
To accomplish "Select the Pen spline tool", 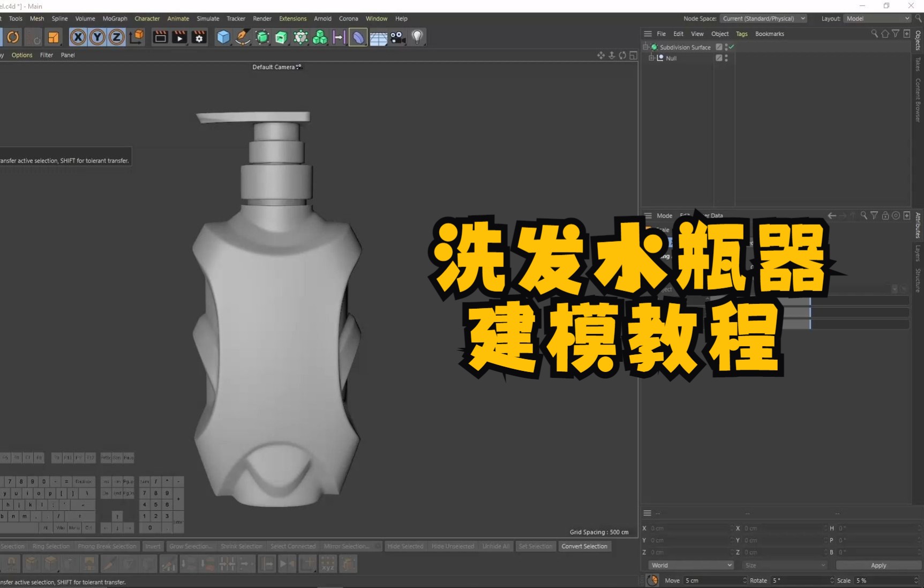I will pyautogui.click(x=242, y=37).
